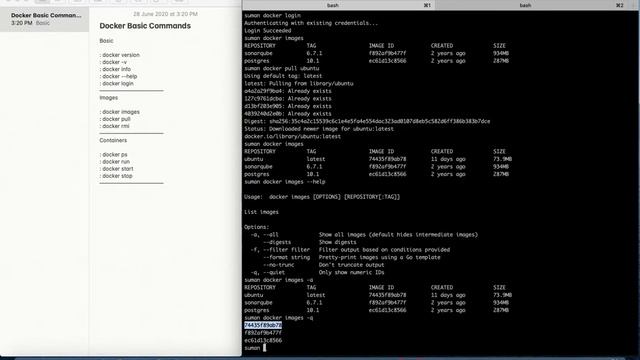
Task: Click 'Status: Downloaded newer image for ubuntu:latest'
Action: tap(319, 129)
